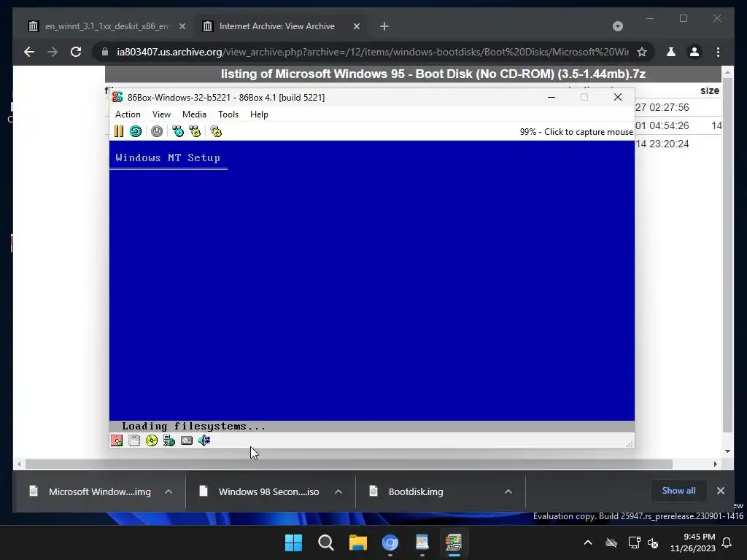Switch to the Chromium browser taskbar icon

click(x=390, y=542)
